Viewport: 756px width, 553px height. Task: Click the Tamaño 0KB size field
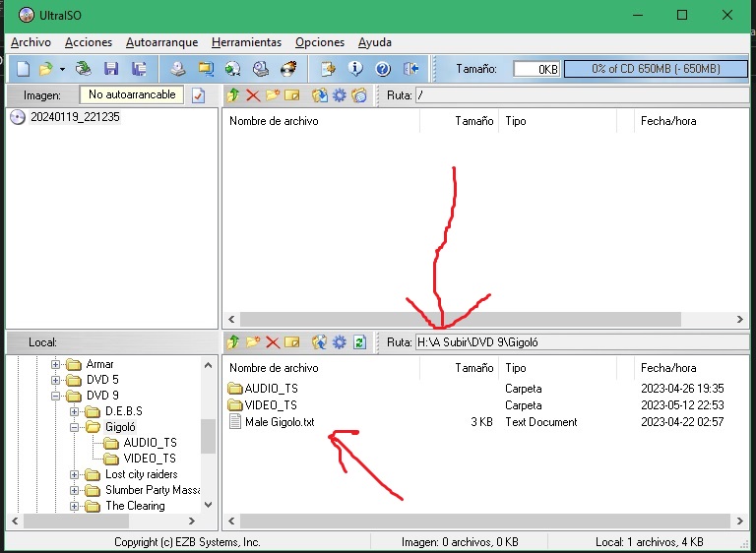[x=536, y=69]
